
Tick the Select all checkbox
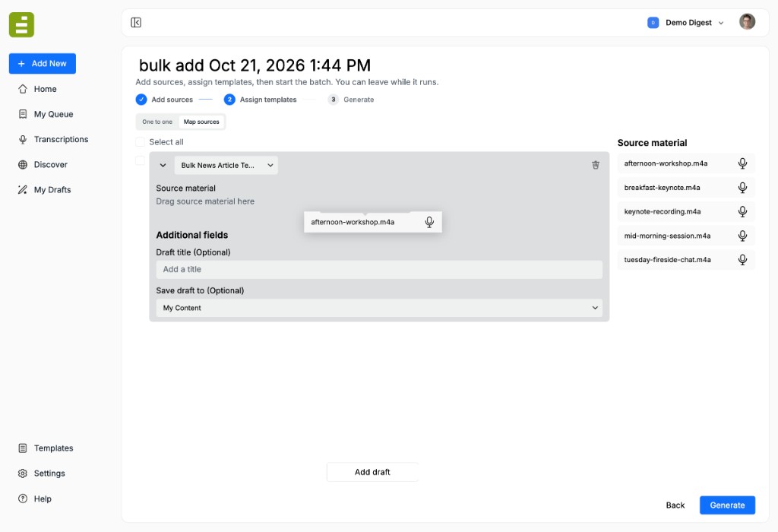(x=140, y=142)
